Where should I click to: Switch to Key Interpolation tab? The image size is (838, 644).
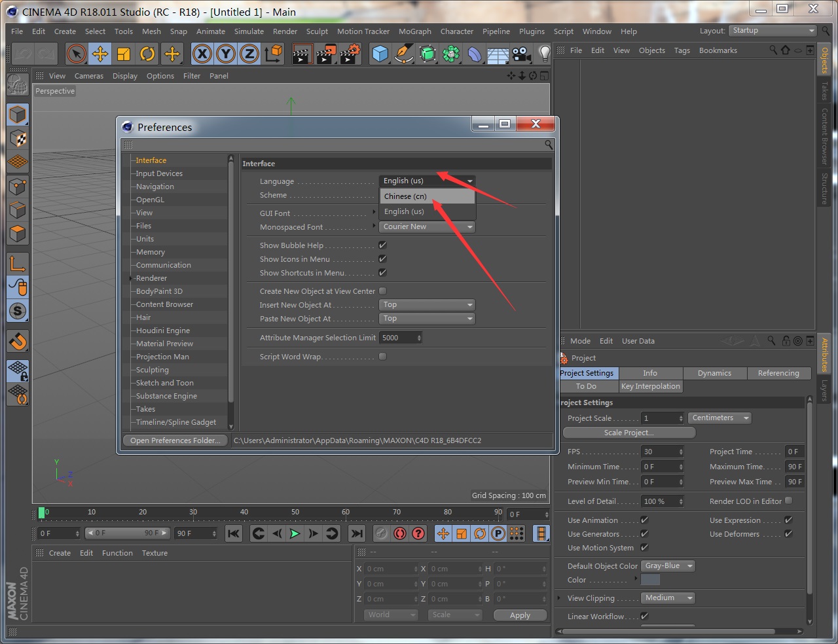[650, 386]
